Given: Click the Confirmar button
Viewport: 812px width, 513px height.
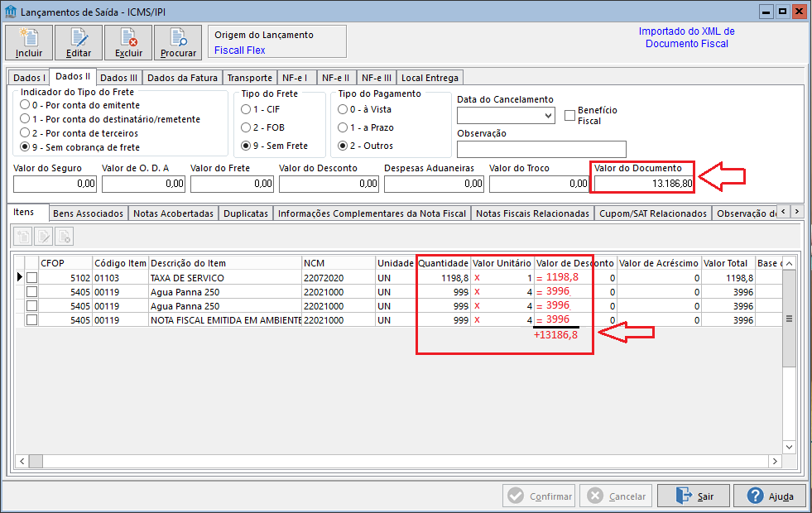Looking at the screenshot, I should point(539,496).
